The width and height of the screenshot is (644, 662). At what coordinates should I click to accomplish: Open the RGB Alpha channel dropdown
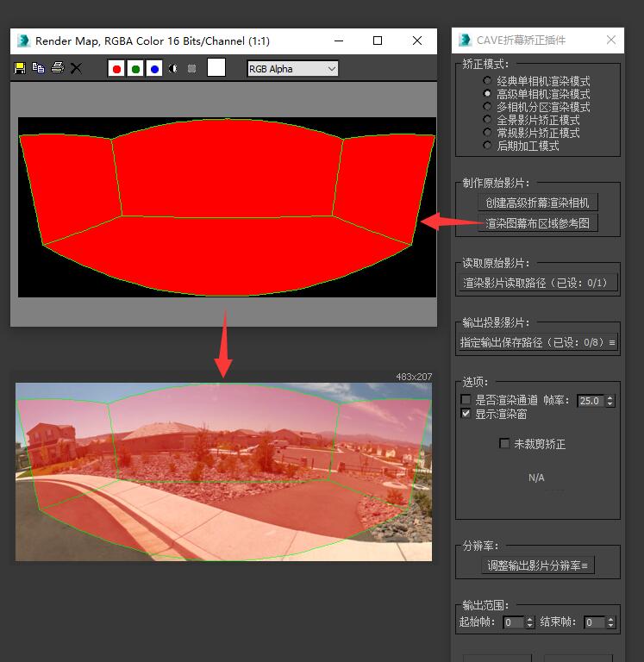pos(292,69)
